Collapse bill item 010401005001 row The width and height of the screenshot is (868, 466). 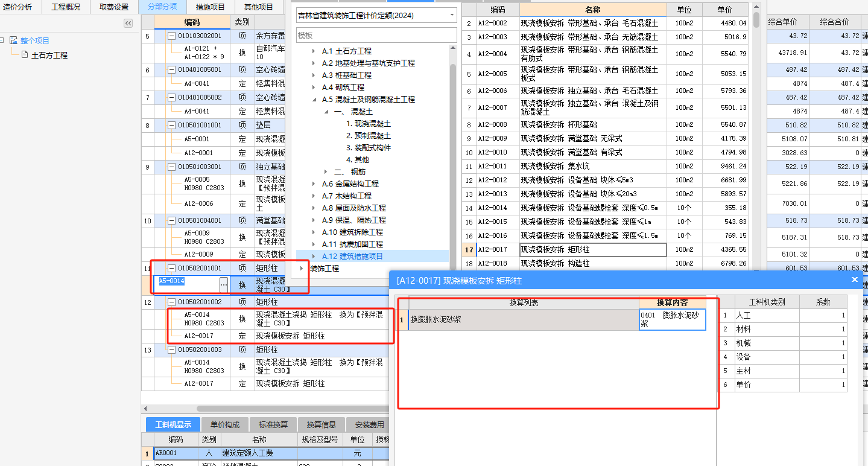[171, 70]
